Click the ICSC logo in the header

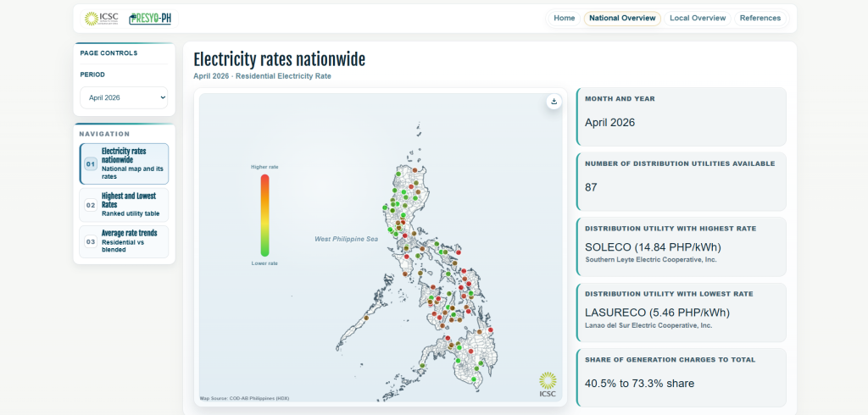102,18
